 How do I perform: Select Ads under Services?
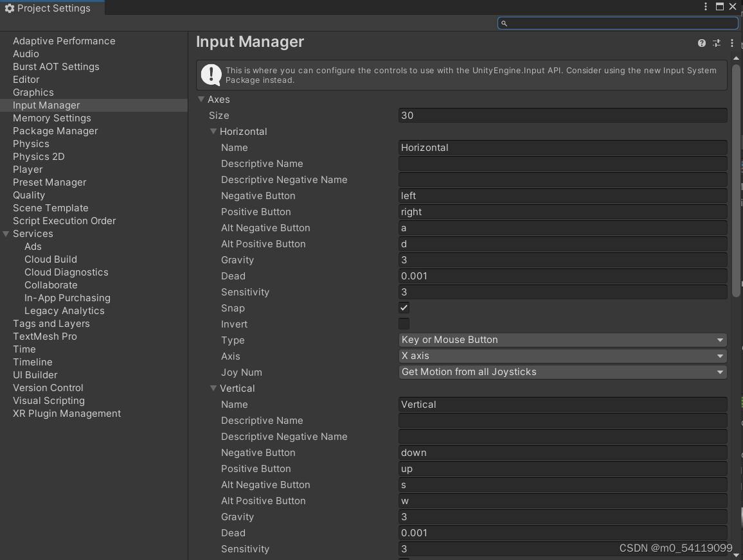(x=33, y=247)
